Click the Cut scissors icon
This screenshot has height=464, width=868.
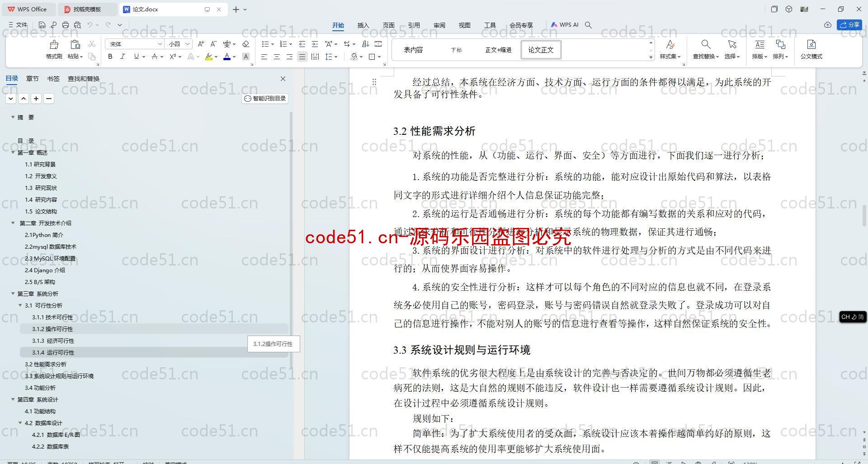[92, 44]
